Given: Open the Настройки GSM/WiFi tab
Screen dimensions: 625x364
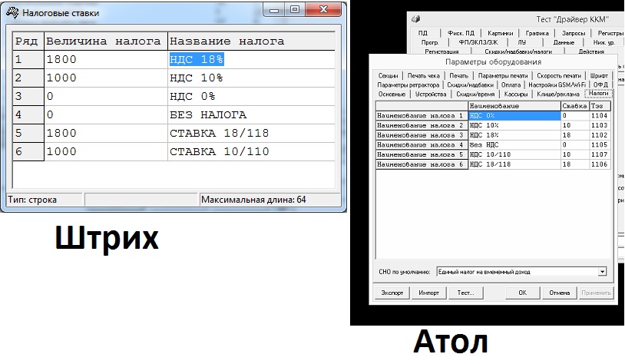Looking at the screenshot, I should click(557, 84).
